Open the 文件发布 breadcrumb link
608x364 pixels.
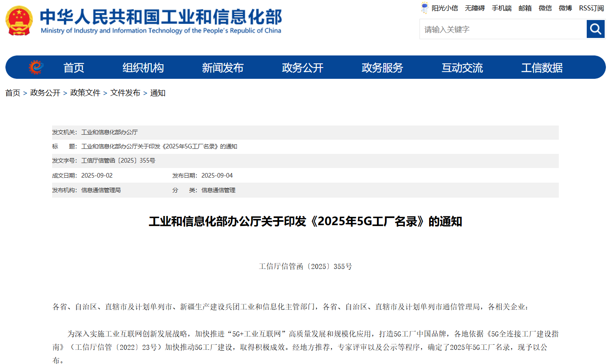pyautogui.click(x=125, y=93)
